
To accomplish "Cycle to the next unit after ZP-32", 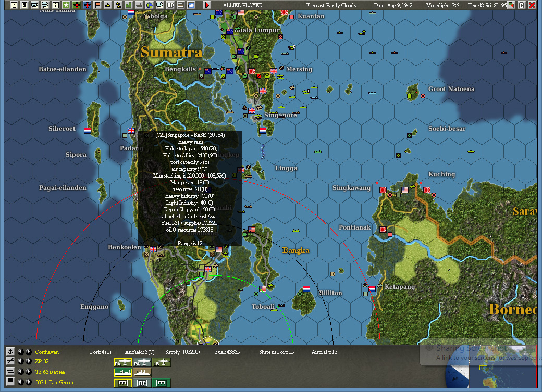I will (x=28, y=361).
